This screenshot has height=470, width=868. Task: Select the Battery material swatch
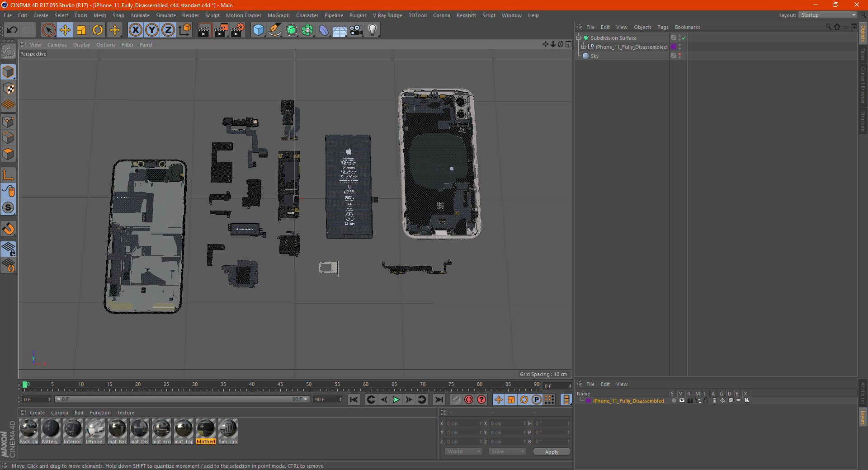tap(50, 431)
